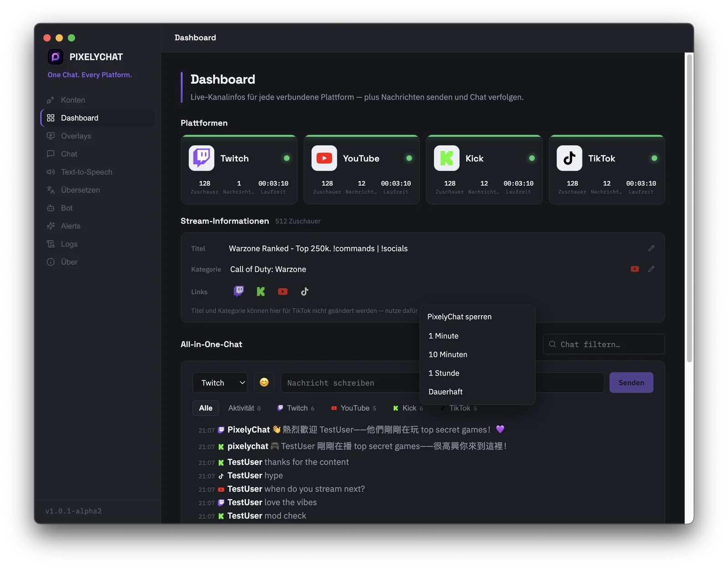Viewport: 728px width, 569px height.
Task: Edit the stream title with pencil icon
Action: 651,248
